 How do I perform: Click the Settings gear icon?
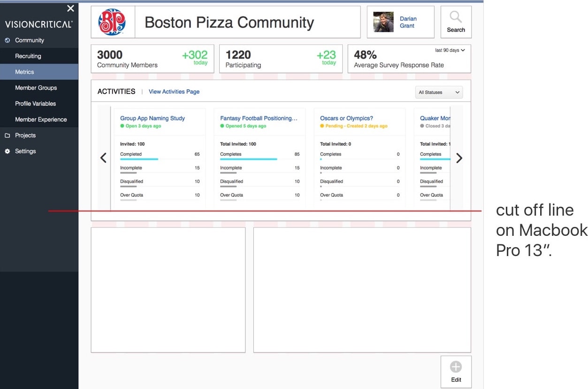click(8, 151)
